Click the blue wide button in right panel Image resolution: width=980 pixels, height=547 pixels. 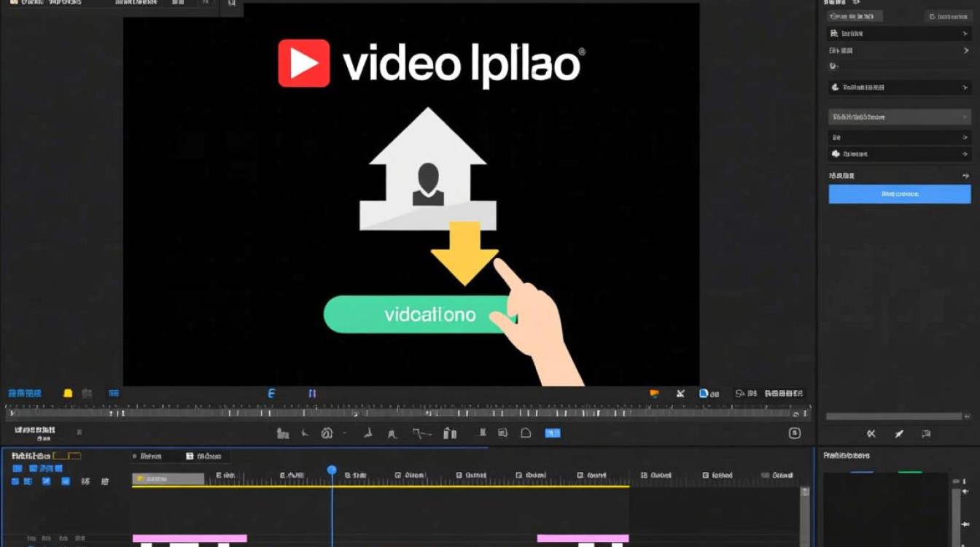(x=899, y=194)
